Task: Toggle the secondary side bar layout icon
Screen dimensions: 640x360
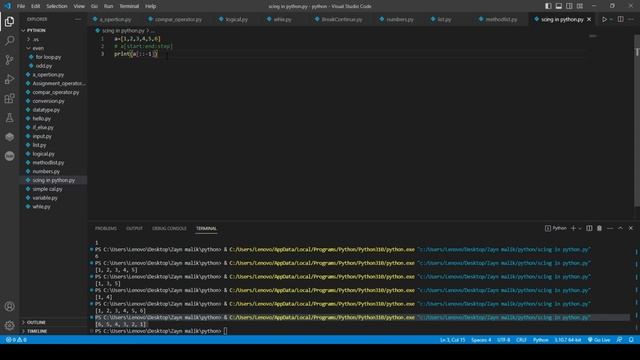Action: point(569,6)
